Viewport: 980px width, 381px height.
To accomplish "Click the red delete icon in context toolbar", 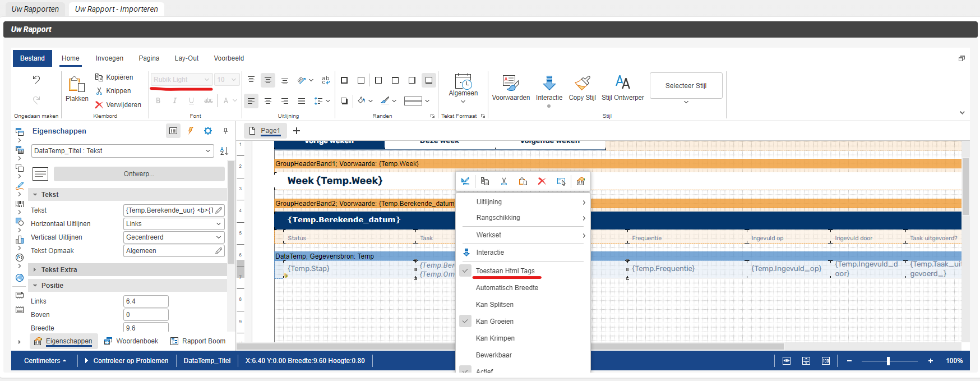I will tap(542, 181).
